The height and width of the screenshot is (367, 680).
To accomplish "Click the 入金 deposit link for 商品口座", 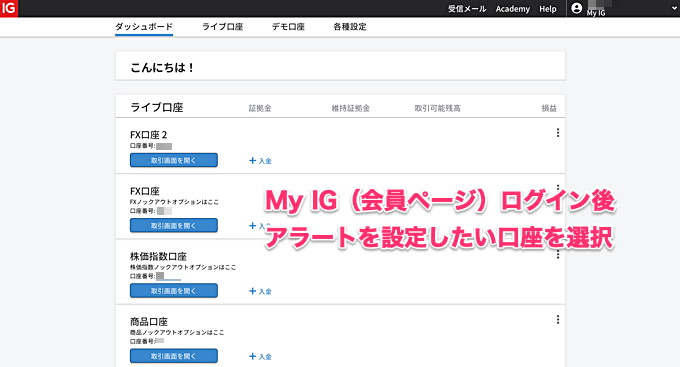I will [260, 356].
